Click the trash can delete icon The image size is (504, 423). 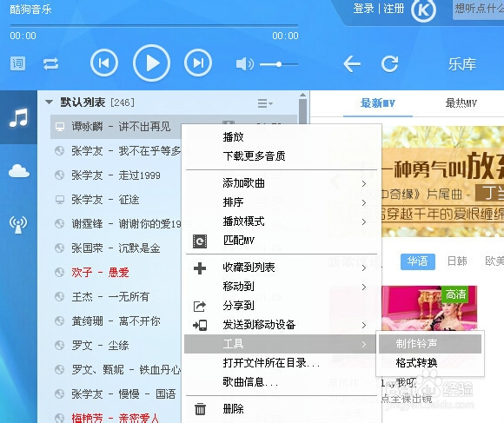tap(200, 409)
